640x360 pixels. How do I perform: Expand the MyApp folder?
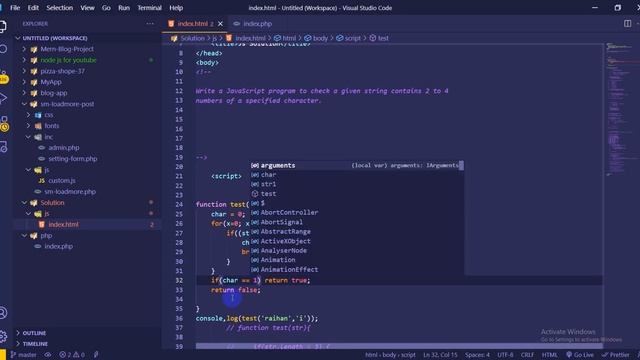click(51, 82)
